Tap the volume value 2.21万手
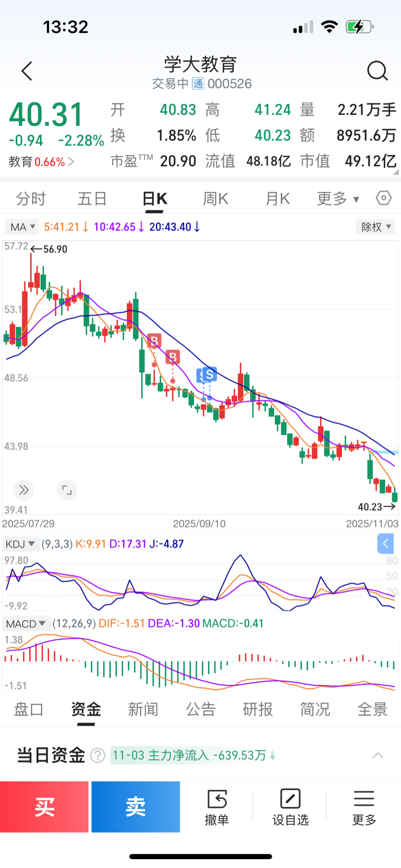 click(x=367, y=110)
